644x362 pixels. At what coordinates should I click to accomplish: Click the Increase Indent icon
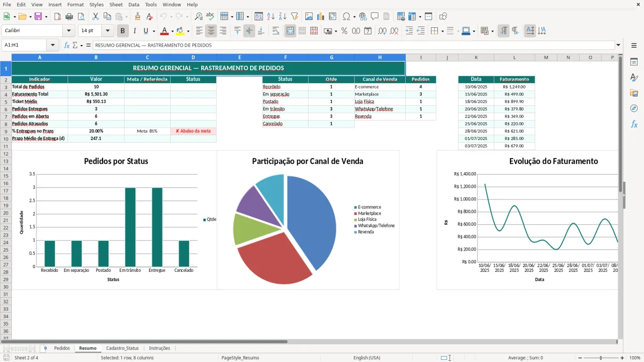409,31
